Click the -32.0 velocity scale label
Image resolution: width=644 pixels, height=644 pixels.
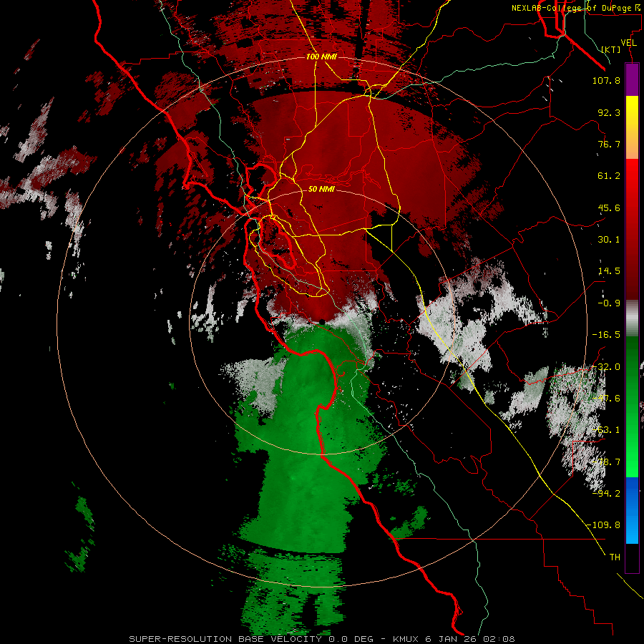tap(606, 367)
